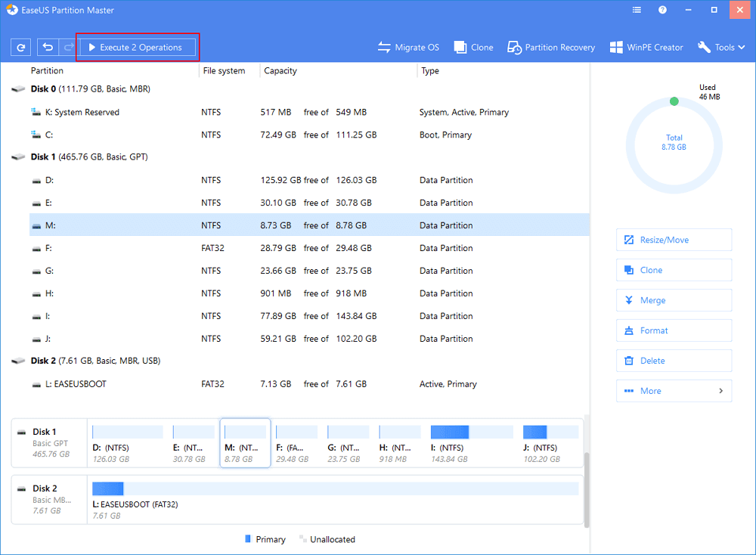Select the C: boot partition row
This screenshot has width=756, height=555.
309,135
